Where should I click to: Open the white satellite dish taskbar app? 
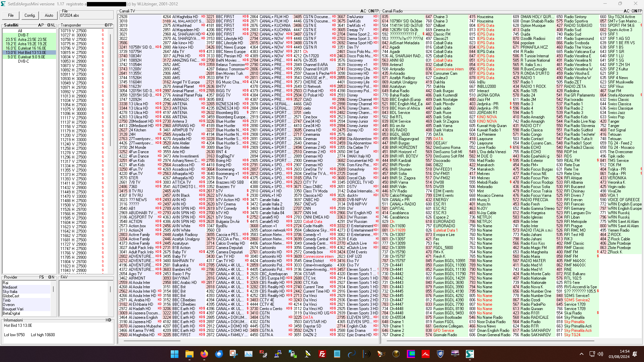(307, 354)
